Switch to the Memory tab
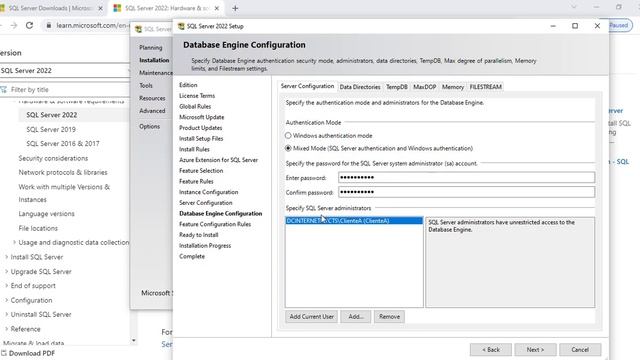This screenshot has width=640, height=360. [453, 87]
